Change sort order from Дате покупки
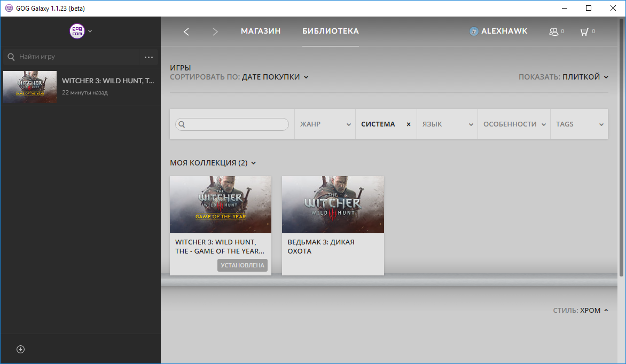Viewport: 626px width, 364px height. [x=275, y=77]
